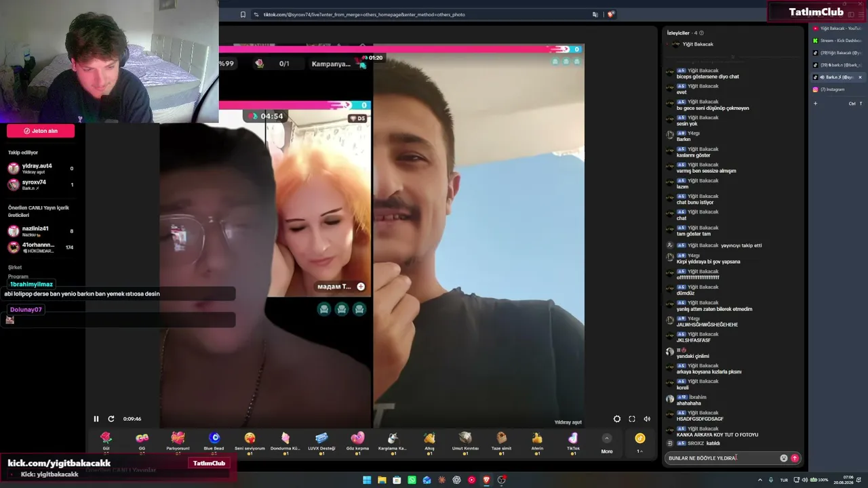Send the Alkış gift
Image resolution: width=868 pixels, height=488 pixels.
[x=429, y=442]
